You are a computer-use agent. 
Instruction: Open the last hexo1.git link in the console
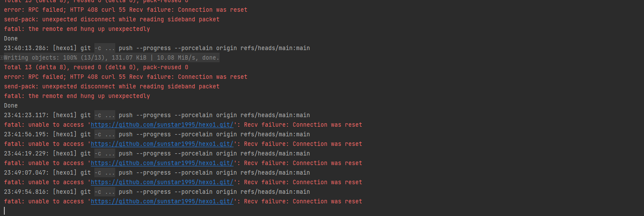[x=162, y=202]
